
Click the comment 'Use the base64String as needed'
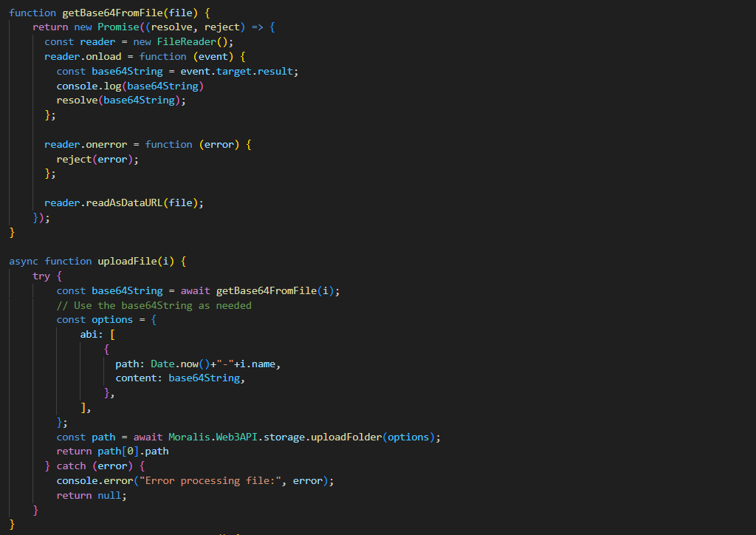pyautogui.click(x=154, y=305)
